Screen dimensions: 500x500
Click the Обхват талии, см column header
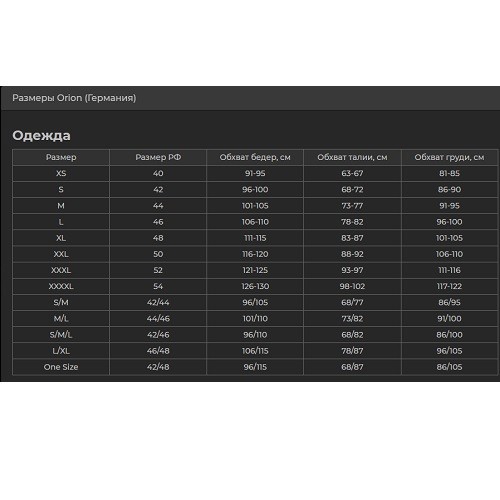coord(352,157)
